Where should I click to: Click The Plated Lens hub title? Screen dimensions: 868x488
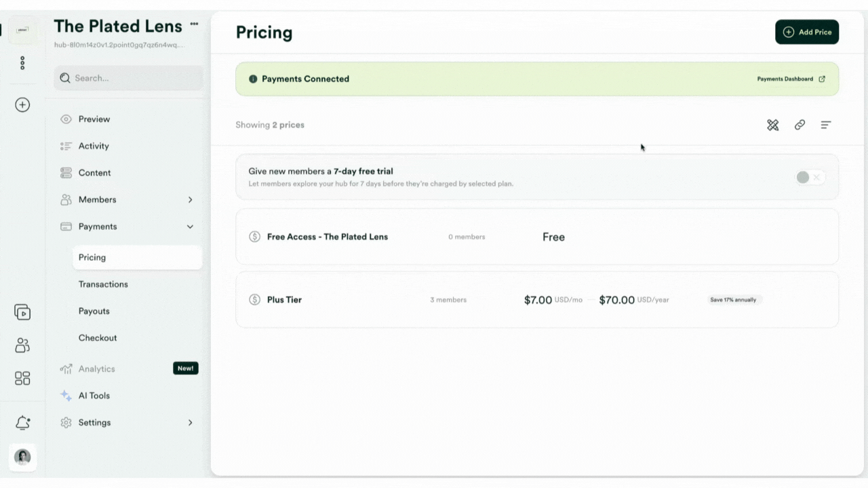click(x=118, y=26)
